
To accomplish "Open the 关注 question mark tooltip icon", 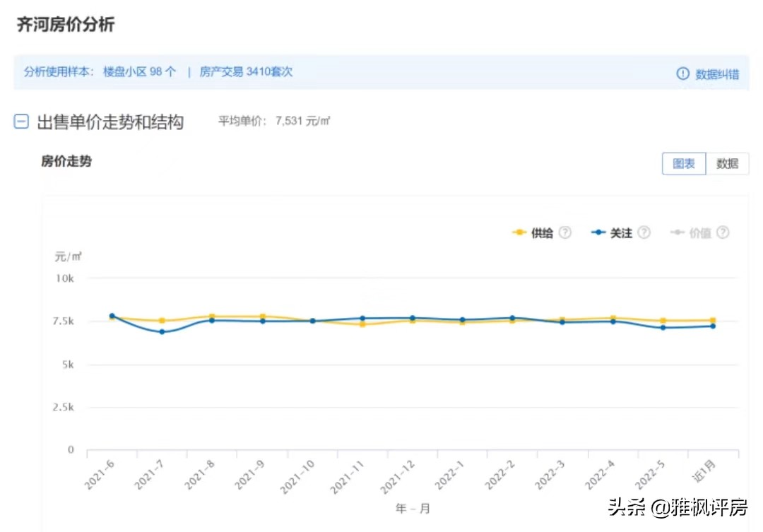I will [643, 232].
